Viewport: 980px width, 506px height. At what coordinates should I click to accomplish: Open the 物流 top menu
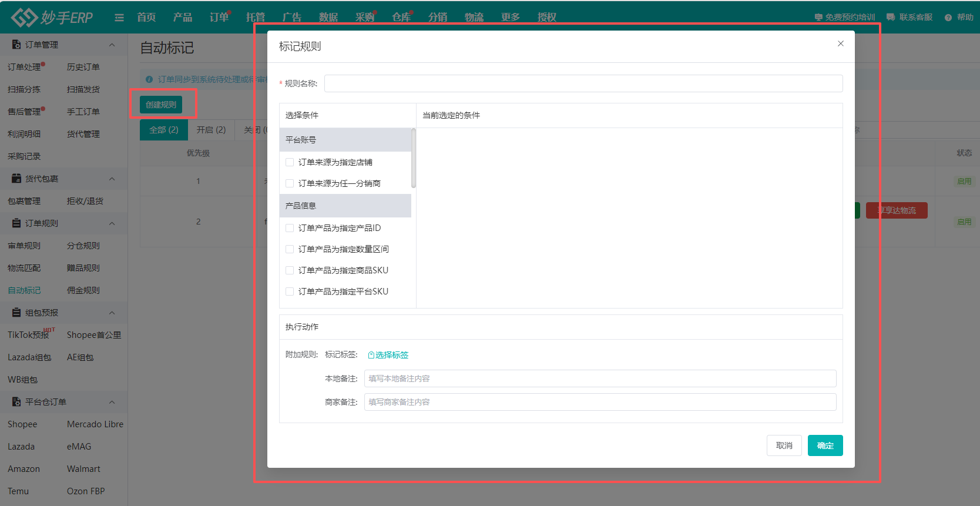474,18
